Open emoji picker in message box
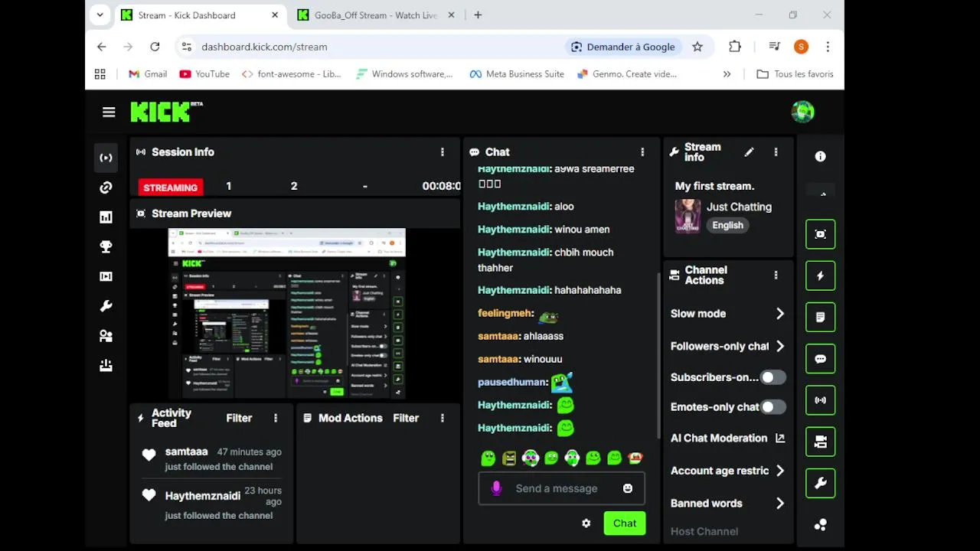The height and width of the screenshot is (551, 980). (x=628, y=488)
